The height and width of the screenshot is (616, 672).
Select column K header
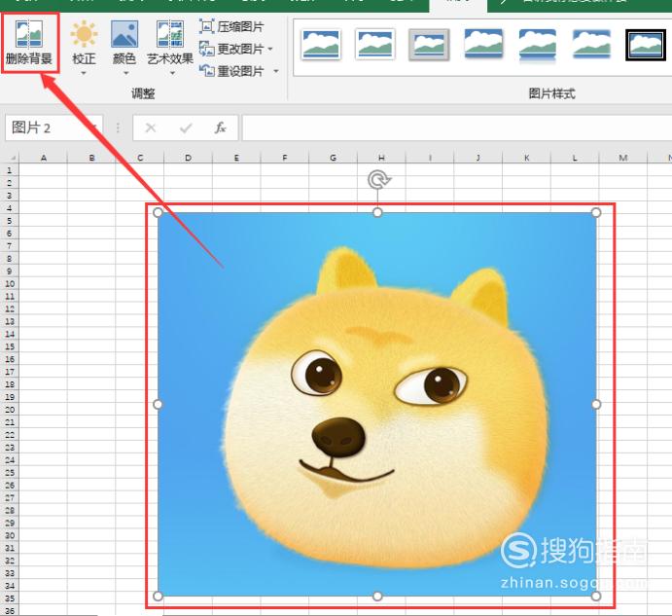click(526, 158)
